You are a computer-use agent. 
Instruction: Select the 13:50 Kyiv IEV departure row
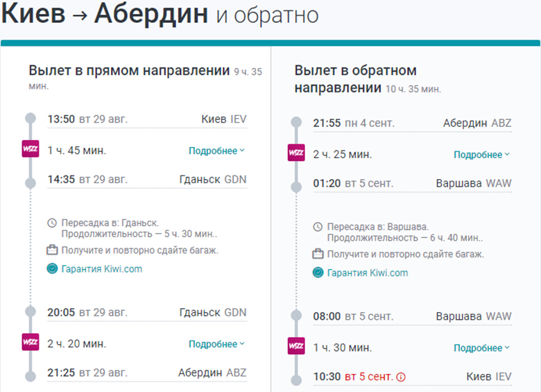(146, 119)
